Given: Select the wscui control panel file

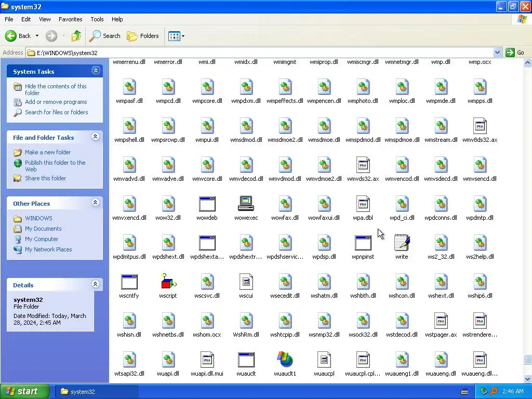Looking at the screenshot, I should tap(246, 282).
